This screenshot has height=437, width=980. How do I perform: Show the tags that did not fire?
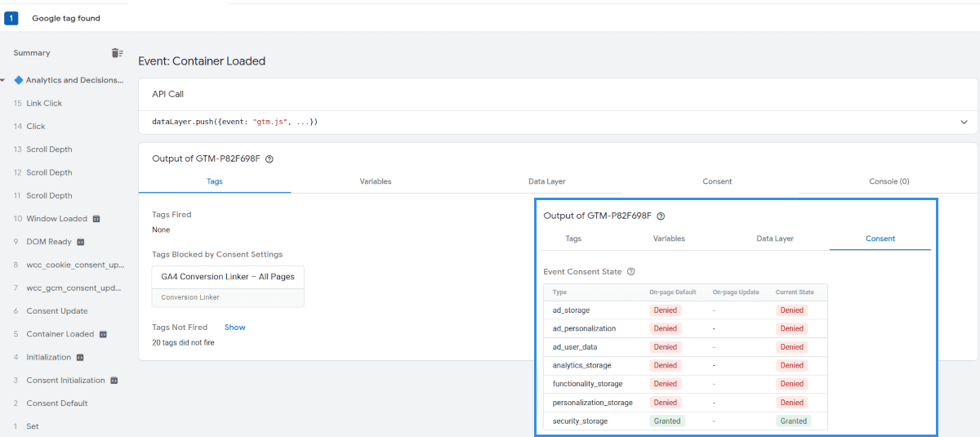click(234, 328)
